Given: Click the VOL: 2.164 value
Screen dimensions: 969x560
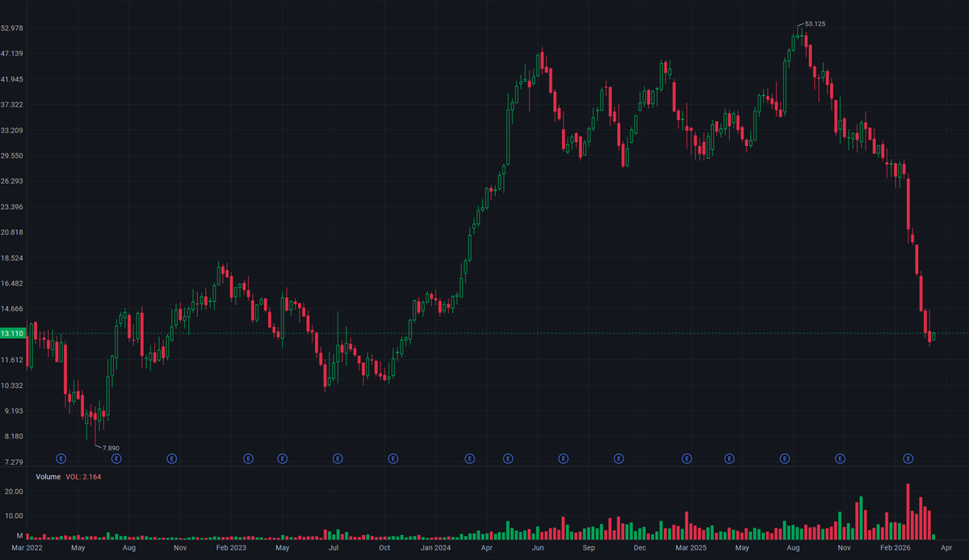Looking at the screenshot, I should (83, 477).
